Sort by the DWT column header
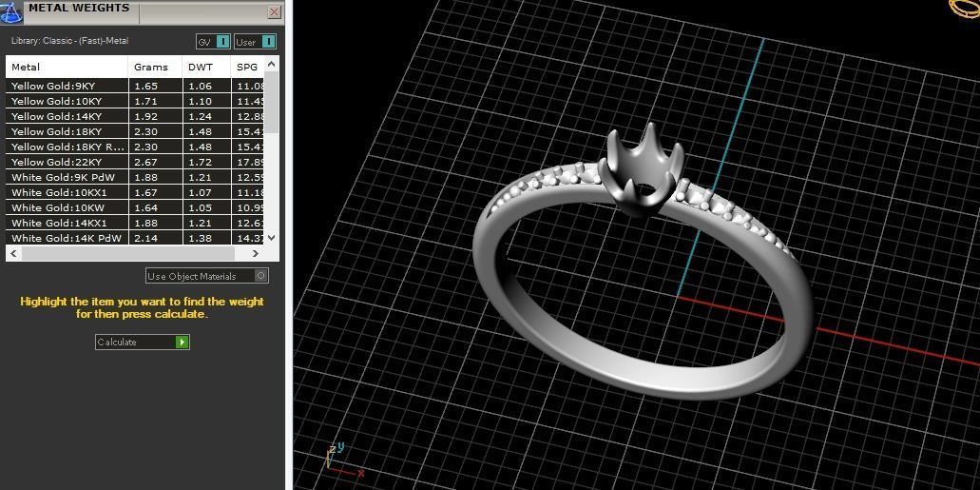 point(206,67)
